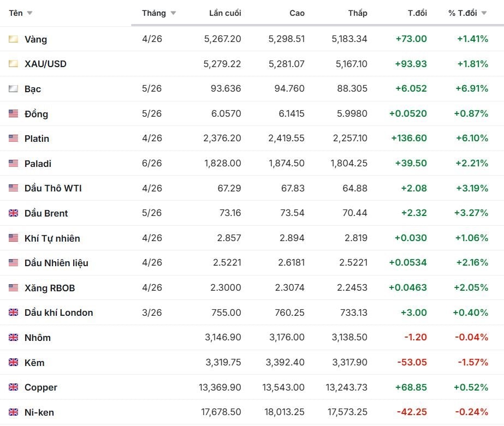504x426 pixels.
Task: Click the UK flag next to Dầu Brent
Action: pyautogui.click(x=13, y=213)
